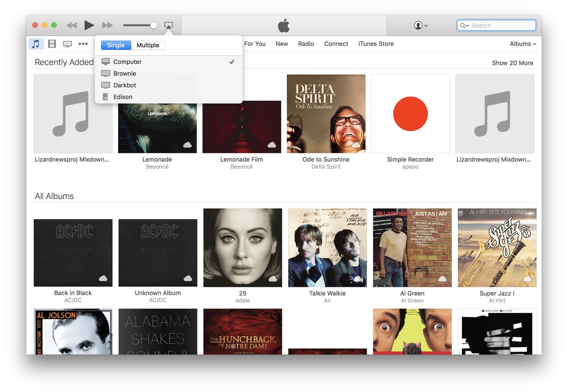Click the Search field

[x=496, y=26]
